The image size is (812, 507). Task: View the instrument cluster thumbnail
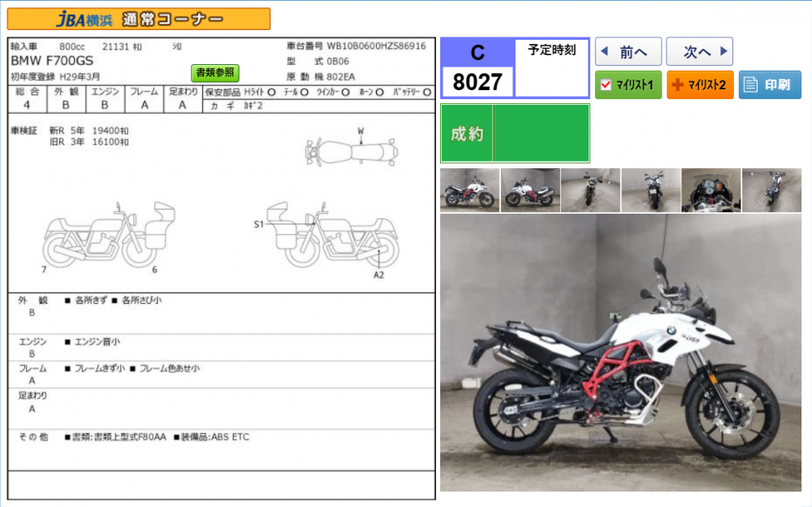(x=711, y=190)
